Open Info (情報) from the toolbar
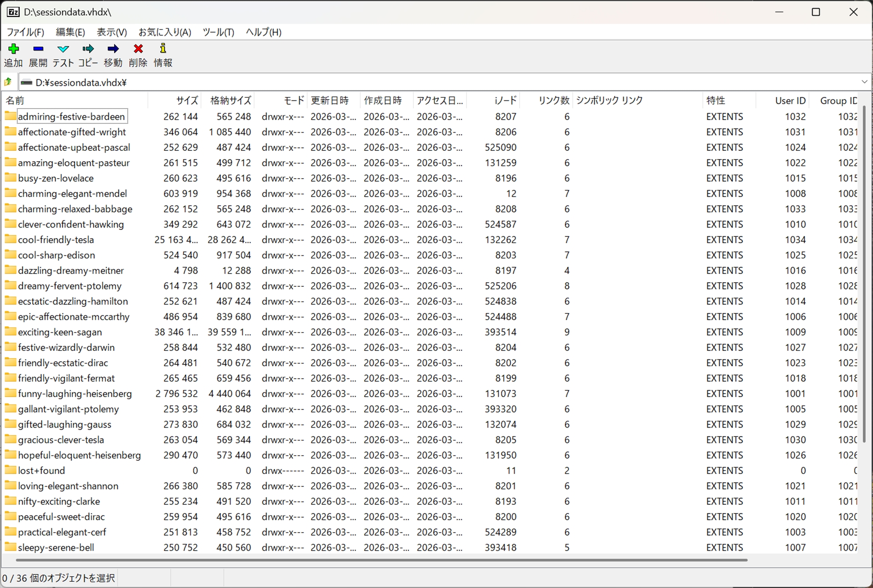Screen dimensions: 873x588 (x=163, y=49)
